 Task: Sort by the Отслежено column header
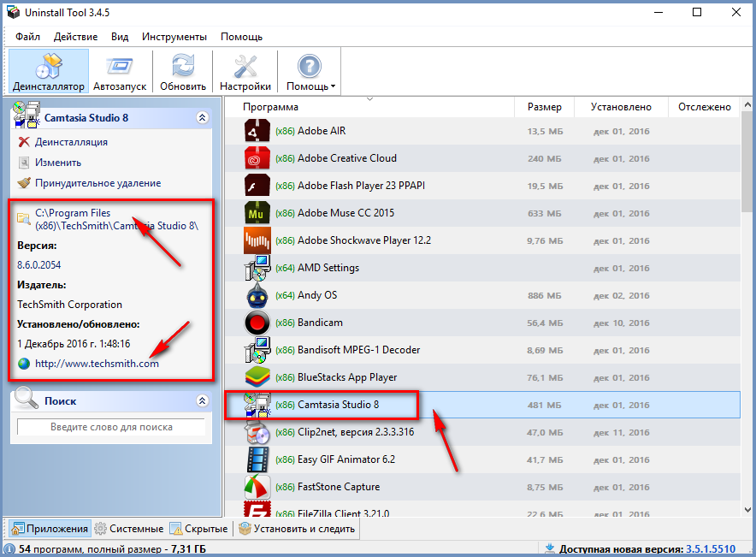(x=705, y=107)
